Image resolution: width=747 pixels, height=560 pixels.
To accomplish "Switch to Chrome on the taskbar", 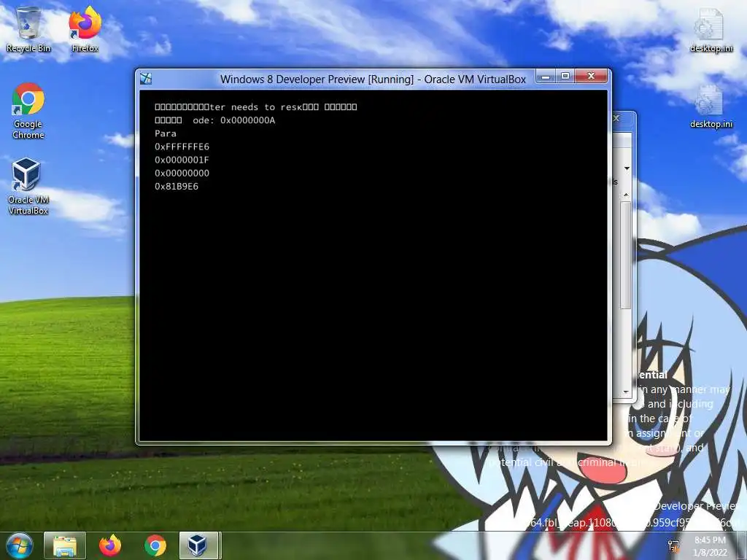I will click(x=155, y=545).
